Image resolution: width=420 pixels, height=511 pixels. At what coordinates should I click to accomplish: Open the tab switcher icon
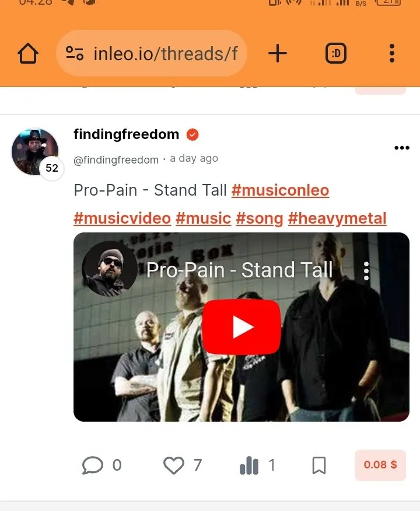pyautogui.click(x=335, y=53)
